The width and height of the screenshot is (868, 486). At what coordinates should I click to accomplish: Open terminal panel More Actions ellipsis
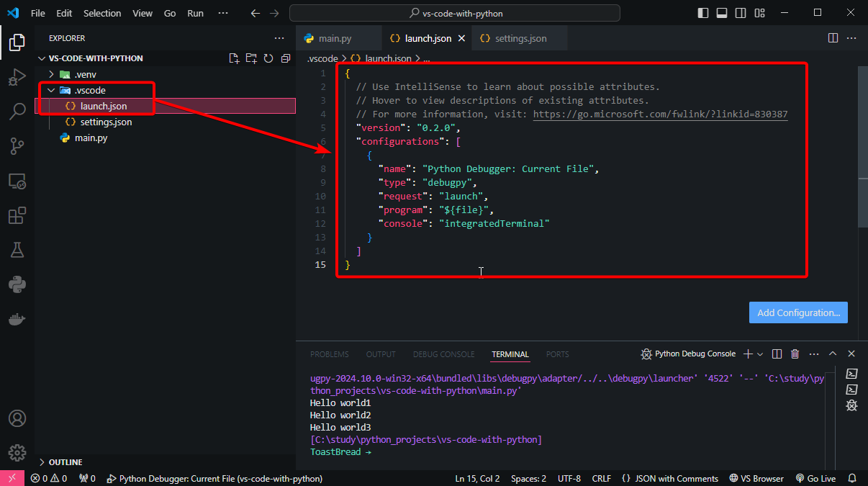coord(814,354)
